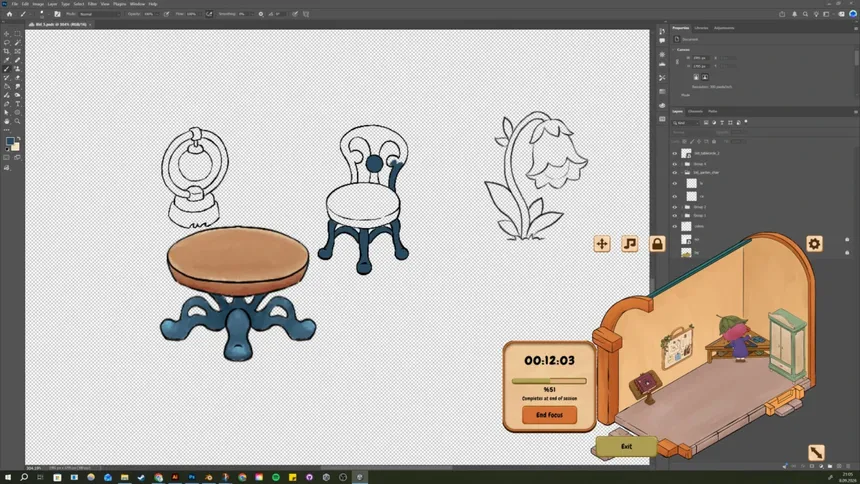Click the music note icon in widget

coord(630,244)
